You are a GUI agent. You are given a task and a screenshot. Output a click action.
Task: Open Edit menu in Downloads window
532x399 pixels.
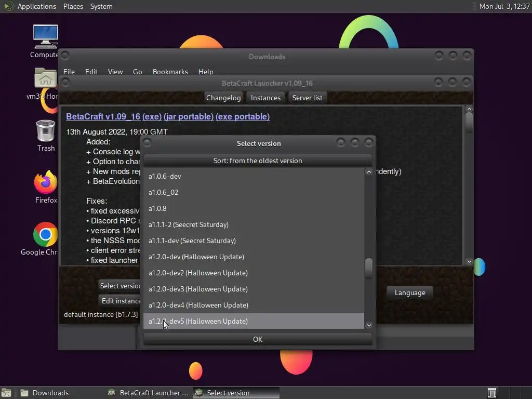coord(91,72)
